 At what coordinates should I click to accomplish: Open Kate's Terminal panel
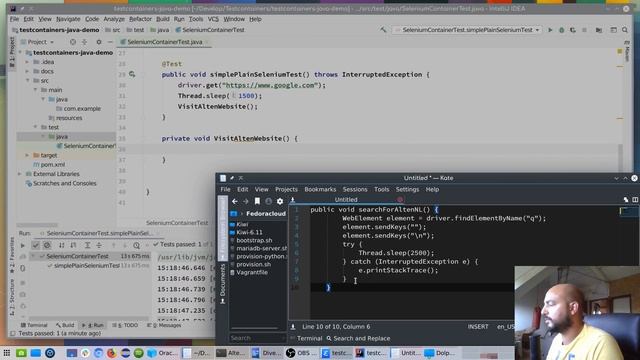306,338
